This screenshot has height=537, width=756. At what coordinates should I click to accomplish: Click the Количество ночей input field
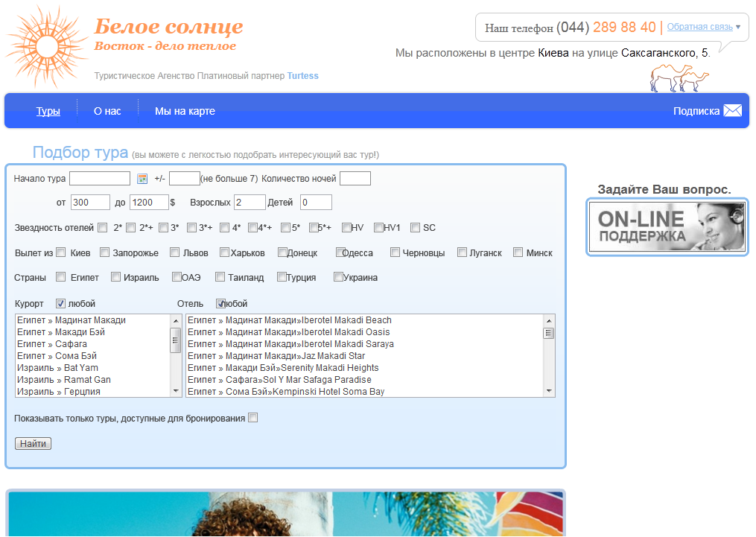[355, 178]
